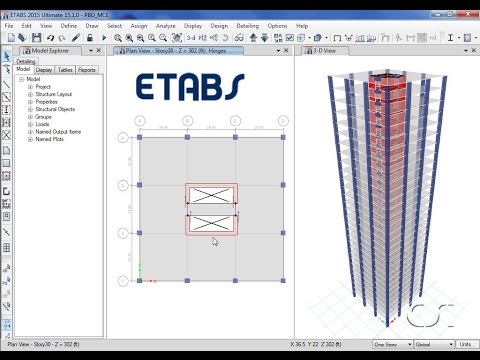The height and width of the screenshot is (360, 480).
Task: Open the Draw menu
Action: pos(92,26)
